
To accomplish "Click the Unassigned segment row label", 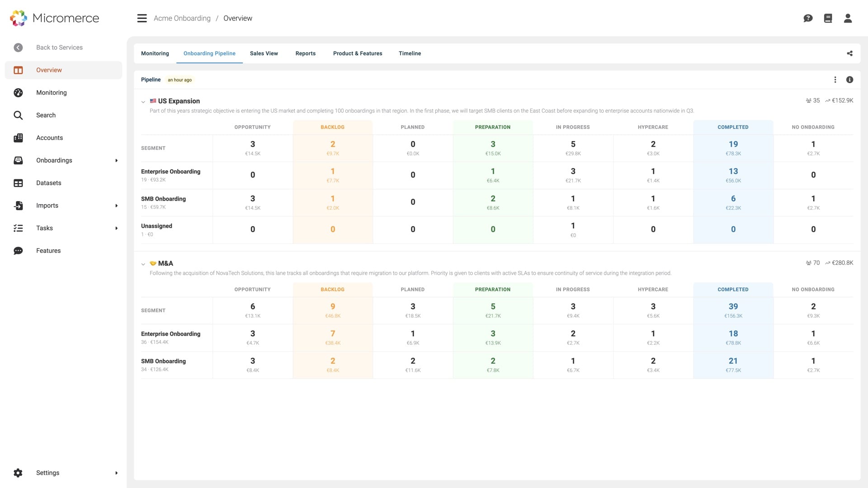I will coord(156,226).
